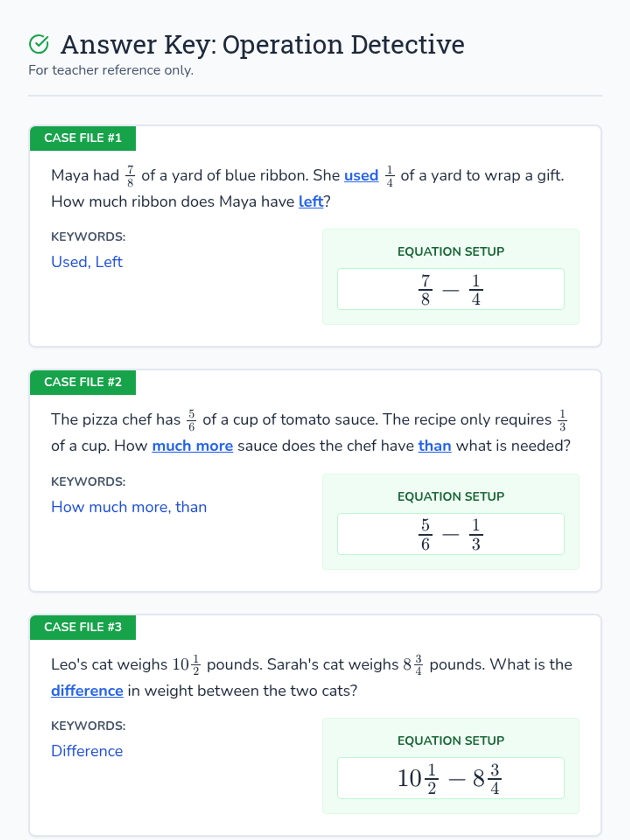Click the underlined word 'difference' in case 3
This screenshot has width=630, height=840.
click(x=87, y=690)
